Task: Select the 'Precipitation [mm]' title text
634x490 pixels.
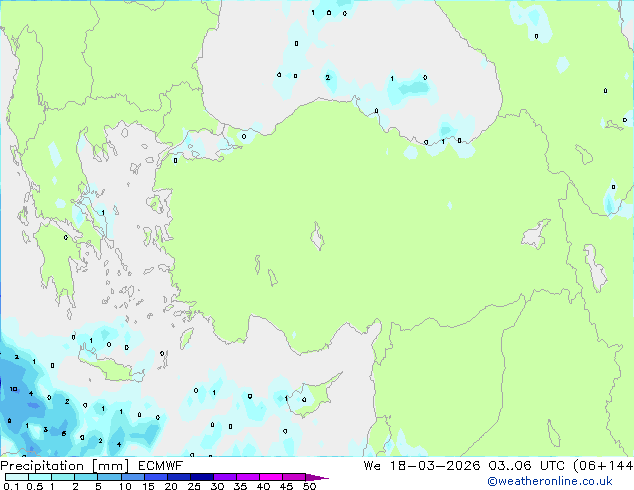Action: click(65, 466)
